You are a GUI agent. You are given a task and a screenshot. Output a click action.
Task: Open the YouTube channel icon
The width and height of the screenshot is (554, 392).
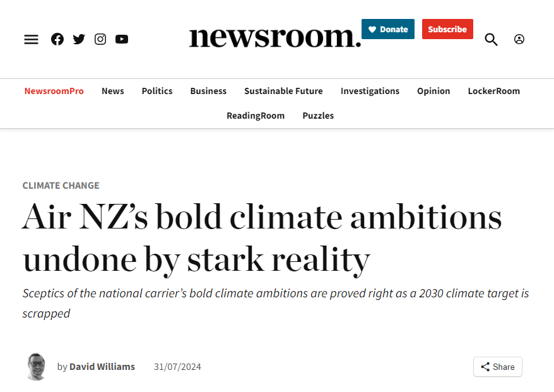[122, 39]
